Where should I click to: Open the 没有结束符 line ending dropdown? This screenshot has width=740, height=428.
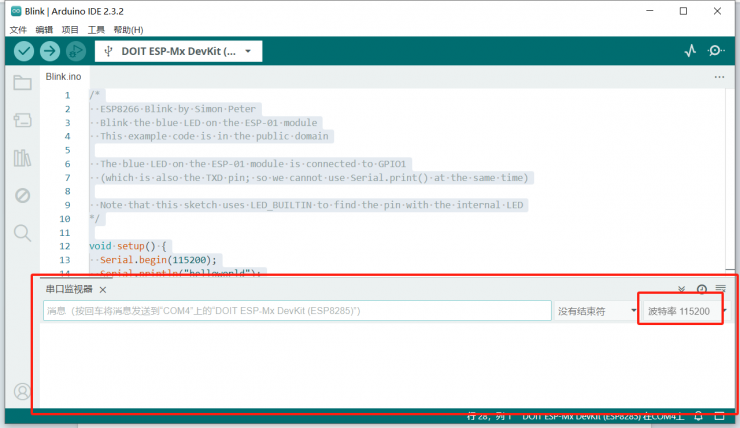pos(597,312)
